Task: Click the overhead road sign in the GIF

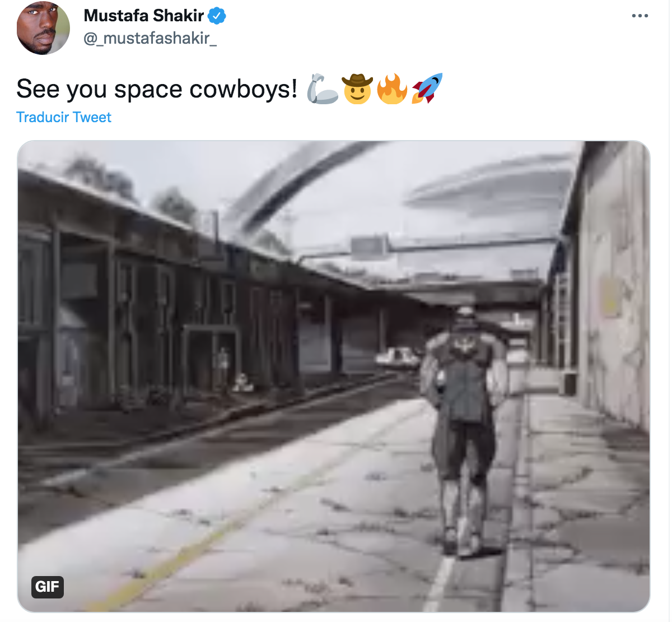Action: click(369, 247)
